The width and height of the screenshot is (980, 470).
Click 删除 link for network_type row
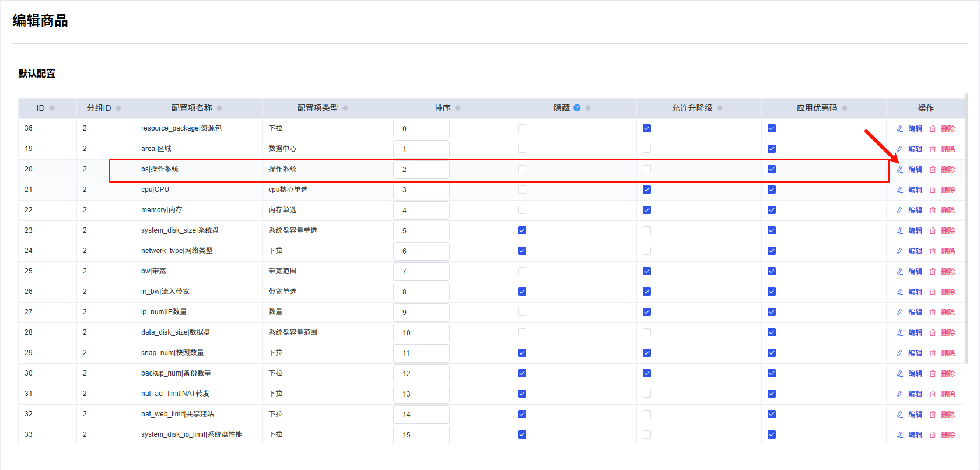tap(948, 251)
